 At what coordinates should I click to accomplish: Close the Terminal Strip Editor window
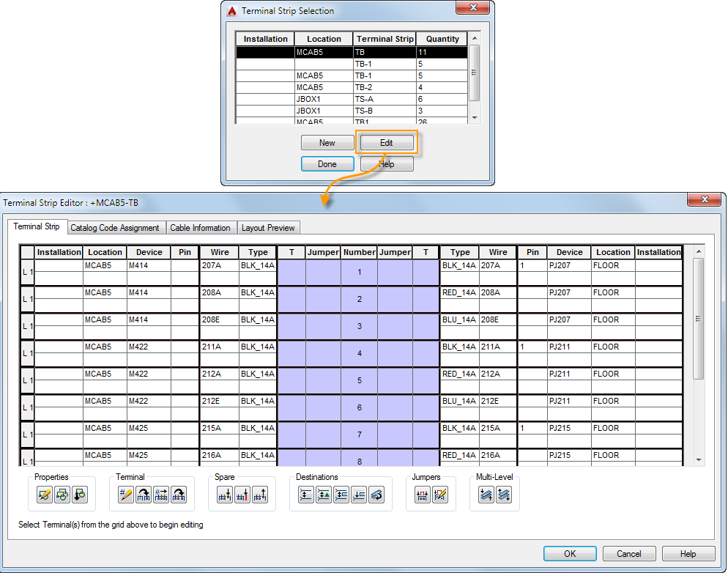705,199
